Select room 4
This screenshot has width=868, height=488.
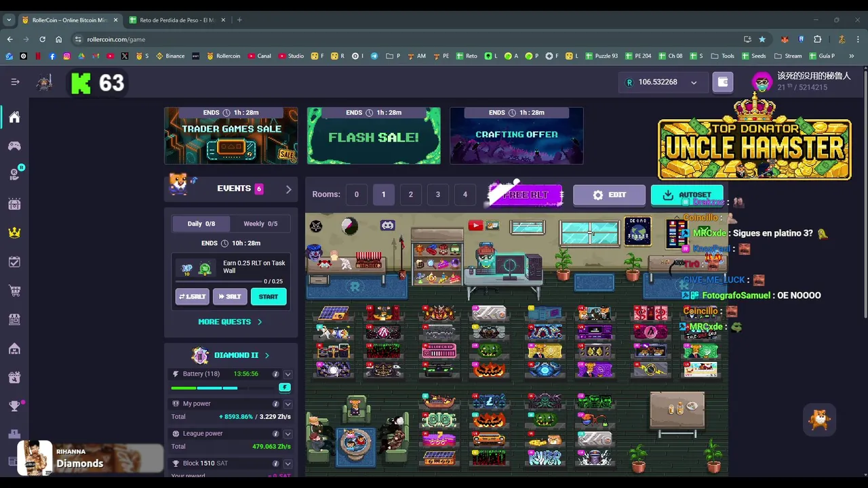465,195
